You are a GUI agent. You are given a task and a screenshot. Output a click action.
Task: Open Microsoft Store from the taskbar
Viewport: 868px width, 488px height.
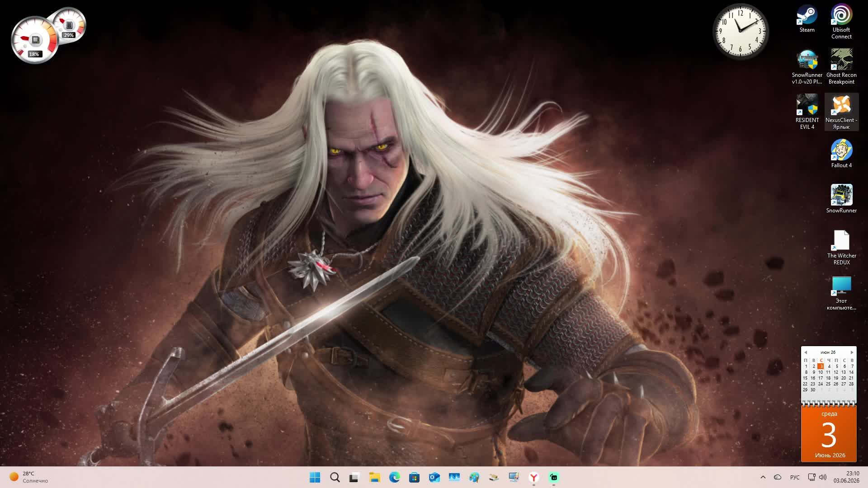coord(414,477)
